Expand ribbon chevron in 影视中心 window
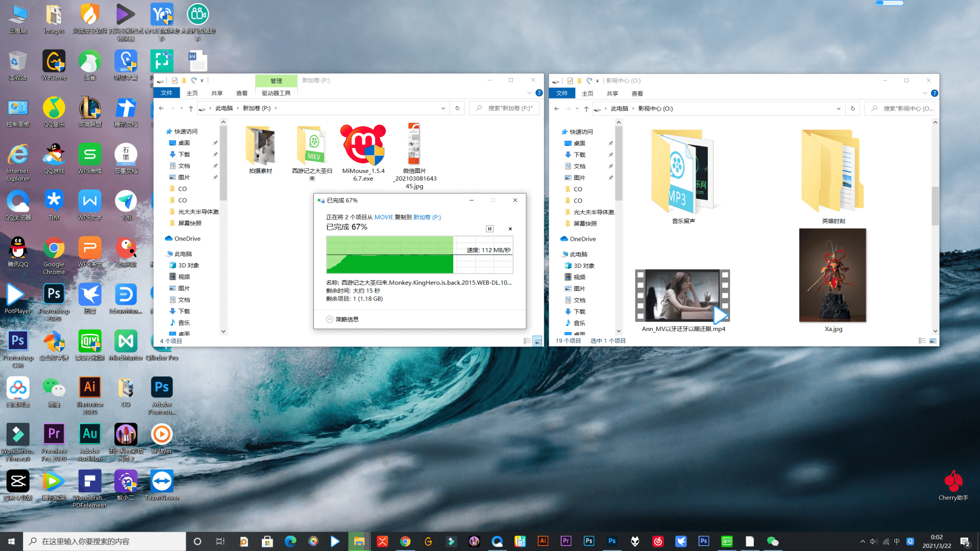 [925, 93]
